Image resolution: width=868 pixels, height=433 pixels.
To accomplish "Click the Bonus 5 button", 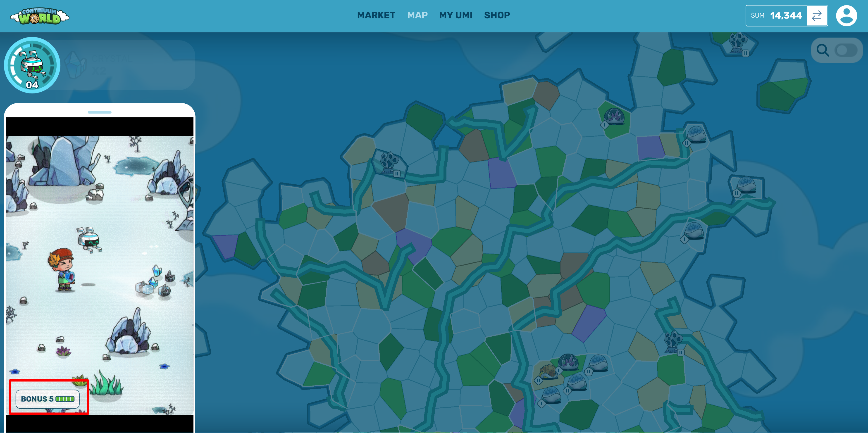I will click(48, 399).
